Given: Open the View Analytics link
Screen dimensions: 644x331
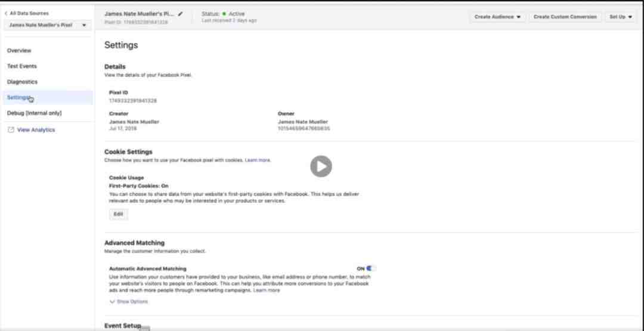Looking at the screenshot, I should pyautogui.click(x=36, y=130).
